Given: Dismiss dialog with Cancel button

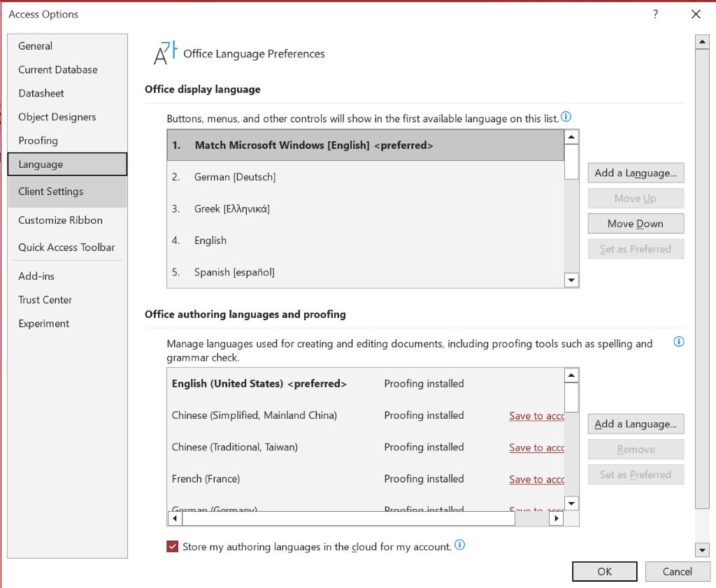Looking at the screenshot, I should pyautogui.click(x=677, y=571).
